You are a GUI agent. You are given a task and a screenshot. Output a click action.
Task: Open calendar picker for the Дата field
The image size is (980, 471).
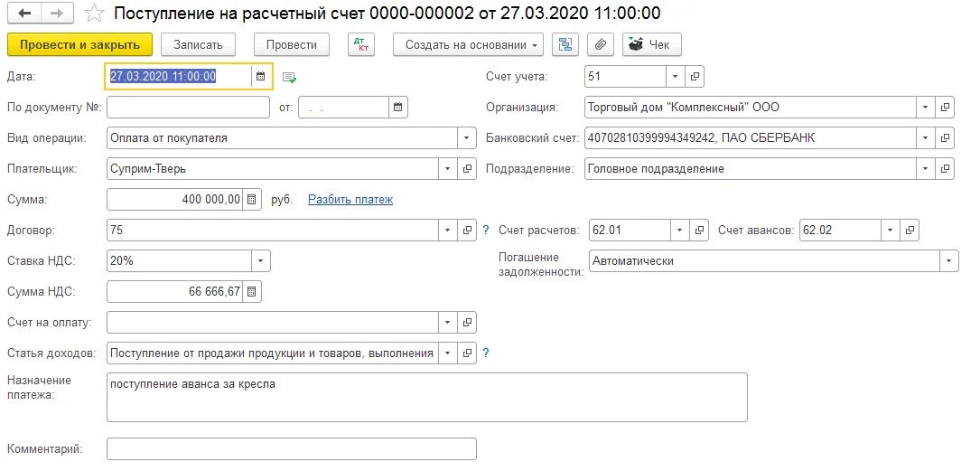[261, 76]
